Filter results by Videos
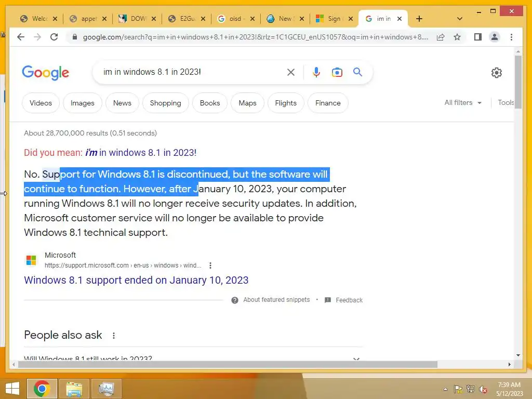Screen dimensions: 532x399 41,103
